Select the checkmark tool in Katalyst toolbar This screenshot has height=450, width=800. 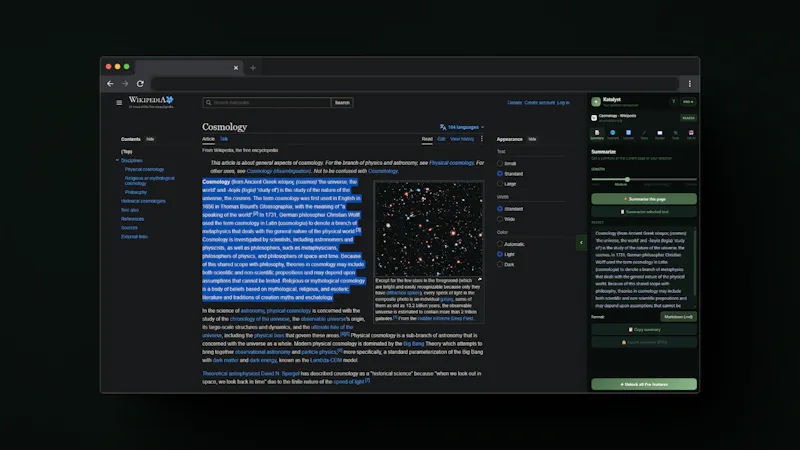tap(644, 135)
